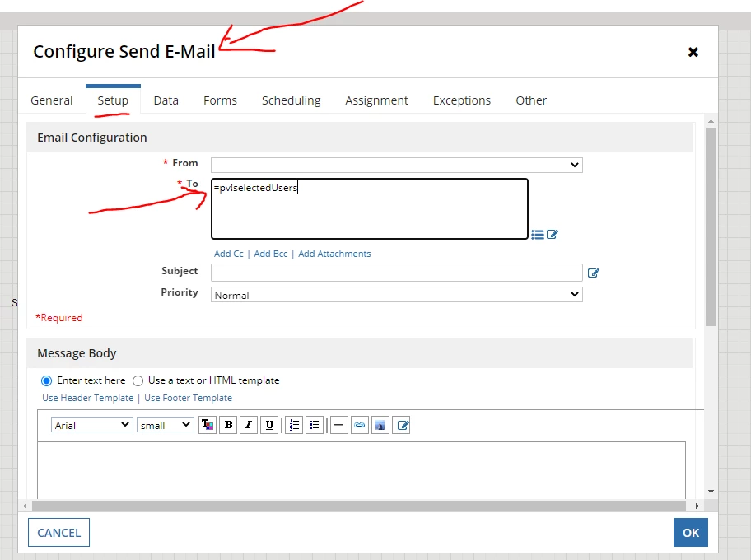The height and width of the screenshot is (560, 751).
Task: Open text color picker in editor toolbar
Action: [208, 425]
